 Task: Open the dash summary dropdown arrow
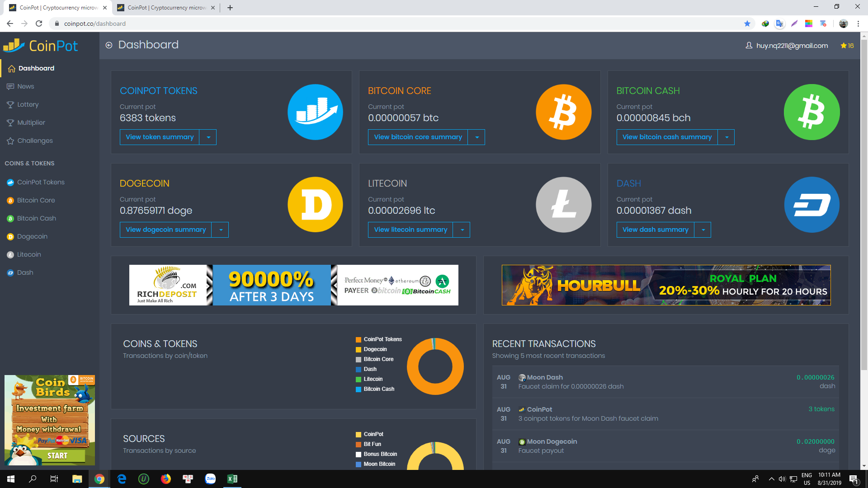click(x=703, y=230)
